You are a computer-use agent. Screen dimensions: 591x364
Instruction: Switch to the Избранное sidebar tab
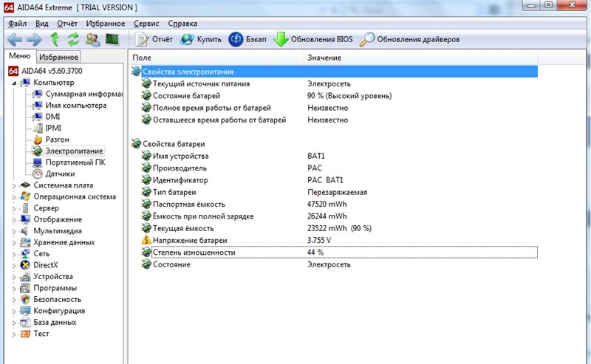pos(58,57)
